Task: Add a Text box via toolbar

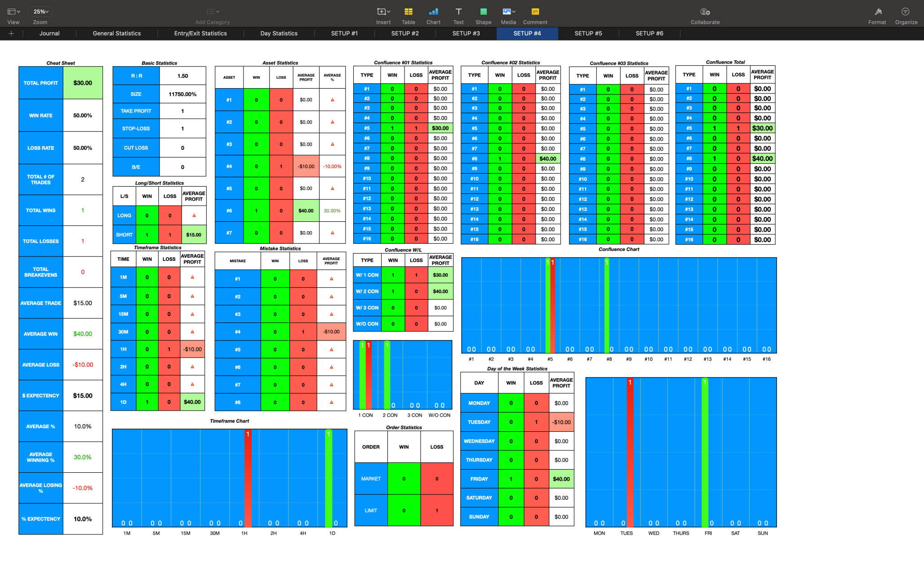Action: pos(458,12)
